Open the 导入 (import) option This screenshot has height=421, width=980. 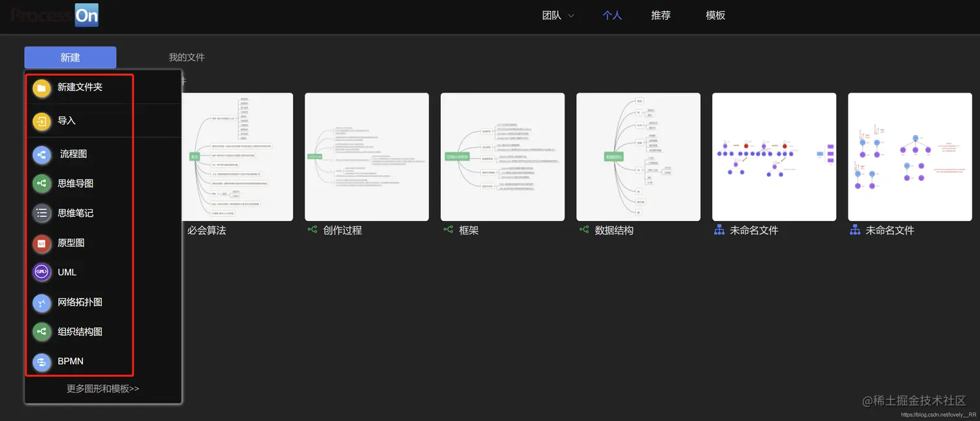click(x=41, y=120)
